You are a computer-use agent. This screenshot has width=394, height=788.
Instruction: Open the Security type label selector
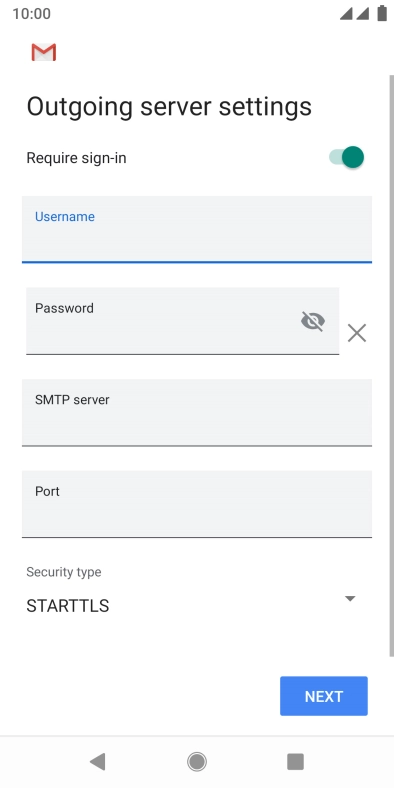coord(64,572)
